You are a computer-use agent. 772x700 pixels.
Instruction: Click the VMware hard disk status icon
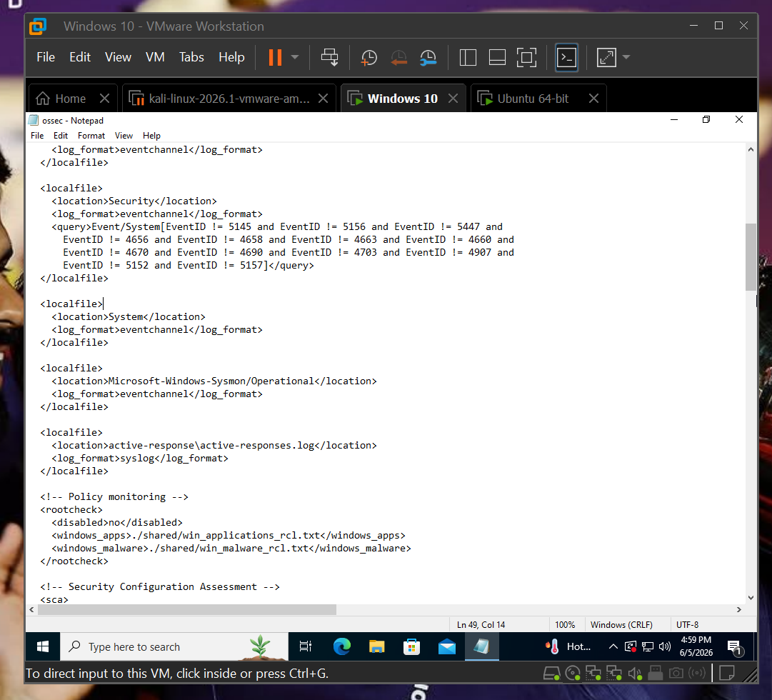[x=551, y=673]
